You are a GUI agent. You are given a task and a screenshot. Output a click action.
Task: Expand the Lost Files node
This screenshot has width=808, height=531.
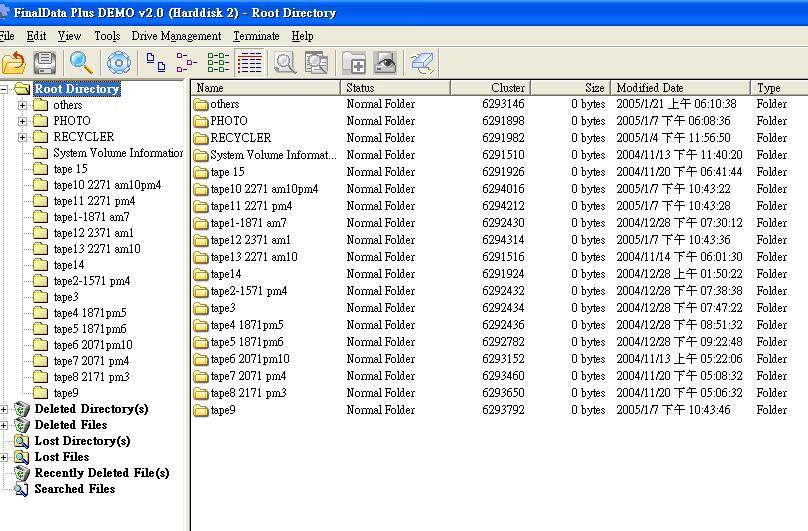point(4,458)
